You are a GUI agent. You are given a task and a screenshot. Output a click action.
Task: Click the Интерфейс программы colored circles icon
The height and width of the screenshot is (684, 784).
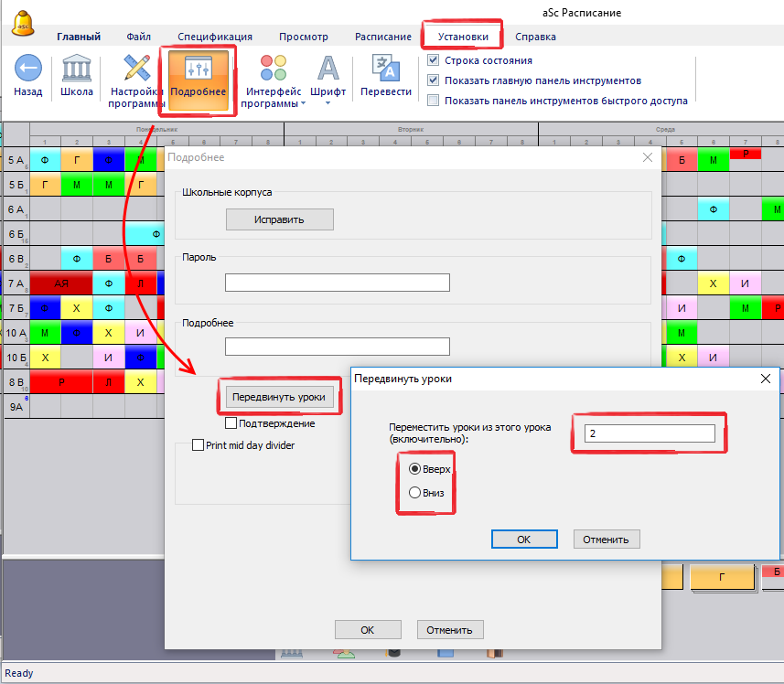pos(274,68)
